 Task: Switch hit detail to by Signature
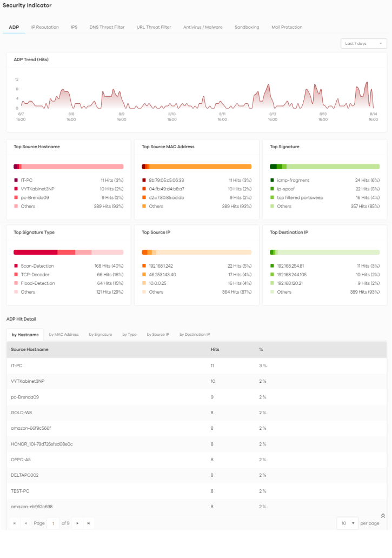(101, 335)
